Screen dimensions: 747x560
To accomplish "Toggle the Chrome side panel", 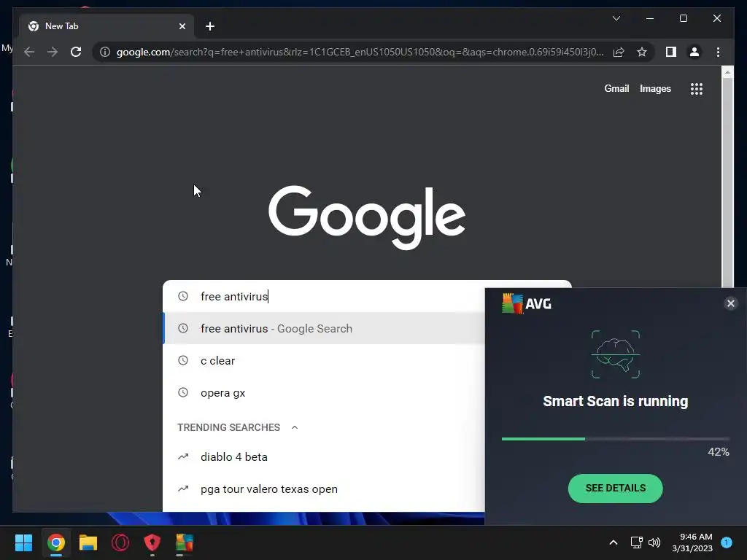I will 671,52.
